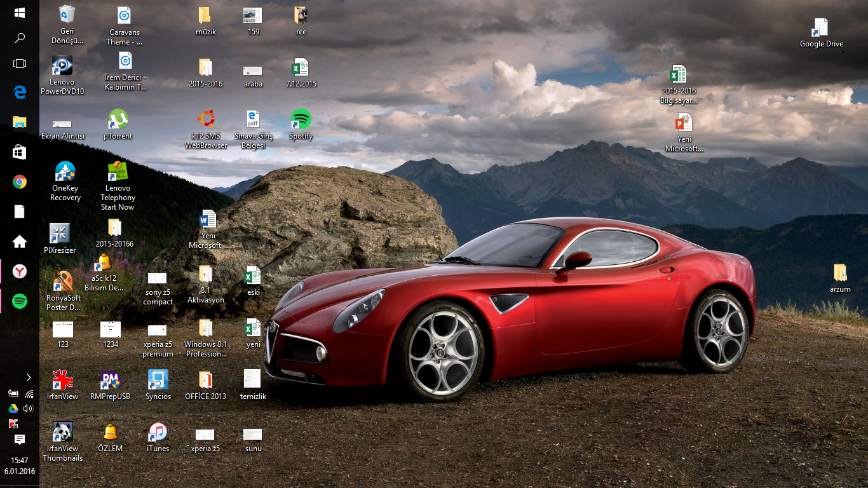Open the Windows Start menu

pos(19,13)
